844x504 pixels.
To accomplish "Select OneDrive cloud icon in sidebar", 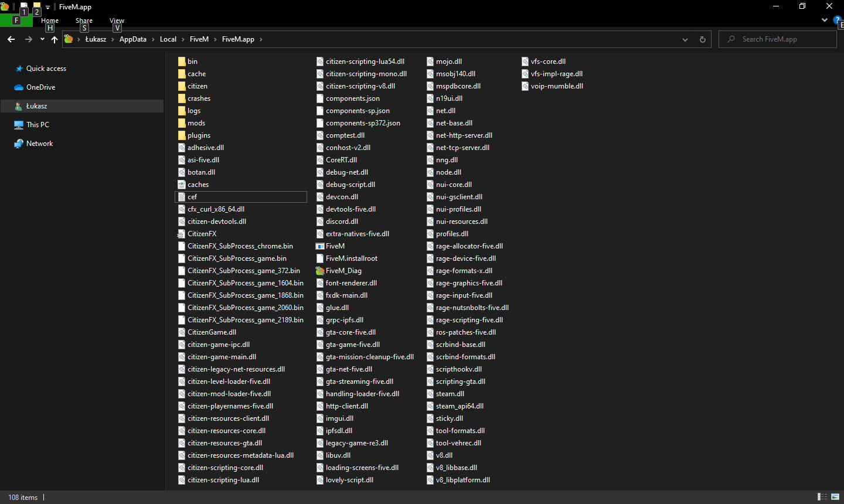I will (19, 87).
